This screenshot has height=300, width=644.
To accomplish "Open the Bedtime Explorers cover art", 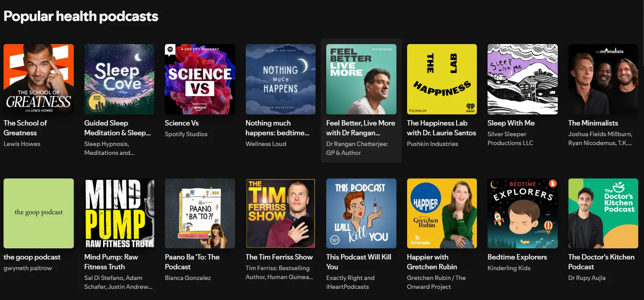I will tap(523, 213).
